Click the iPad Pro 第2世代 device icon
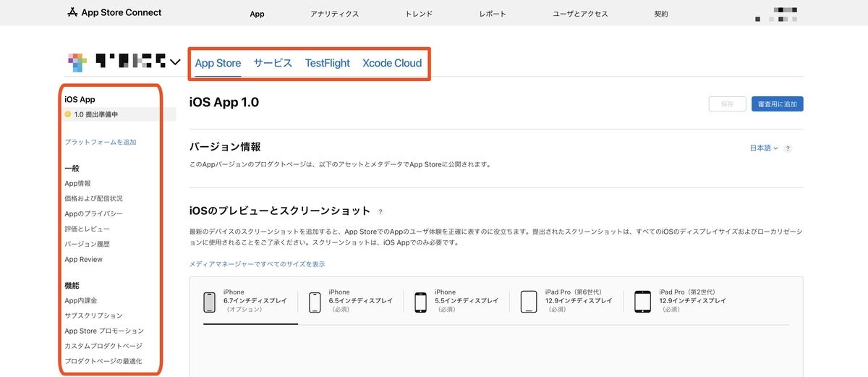868x377 pixels. pos(642,302)
